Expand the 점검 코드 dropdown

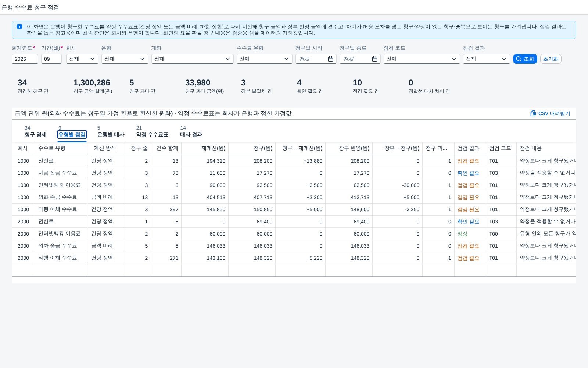pos(422,59)
